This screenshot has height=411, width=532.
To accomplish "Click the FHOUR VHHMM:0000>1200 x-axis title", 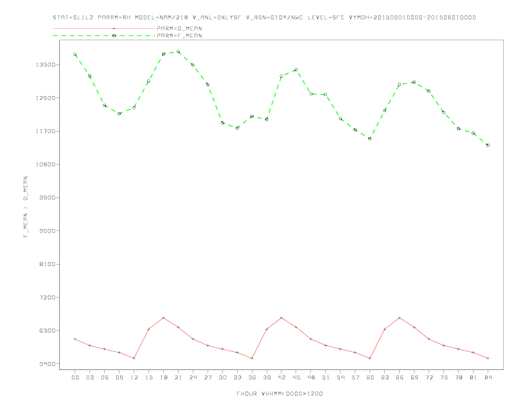I will [279, 394].
